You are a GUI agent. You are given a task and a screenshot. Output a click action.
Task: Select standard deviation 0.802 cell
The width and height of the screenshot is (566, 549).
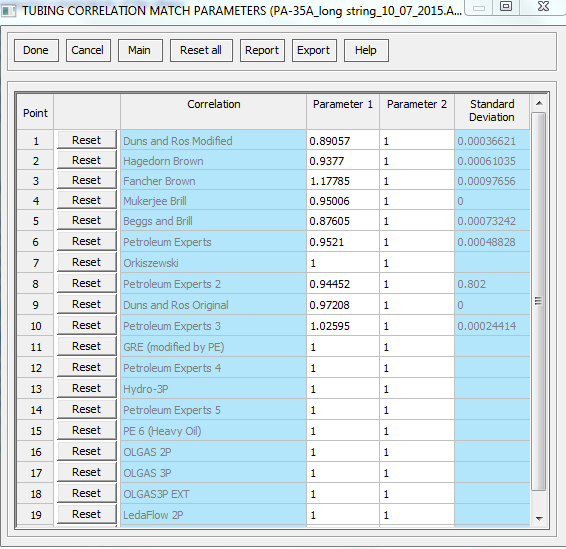(492, 284)
